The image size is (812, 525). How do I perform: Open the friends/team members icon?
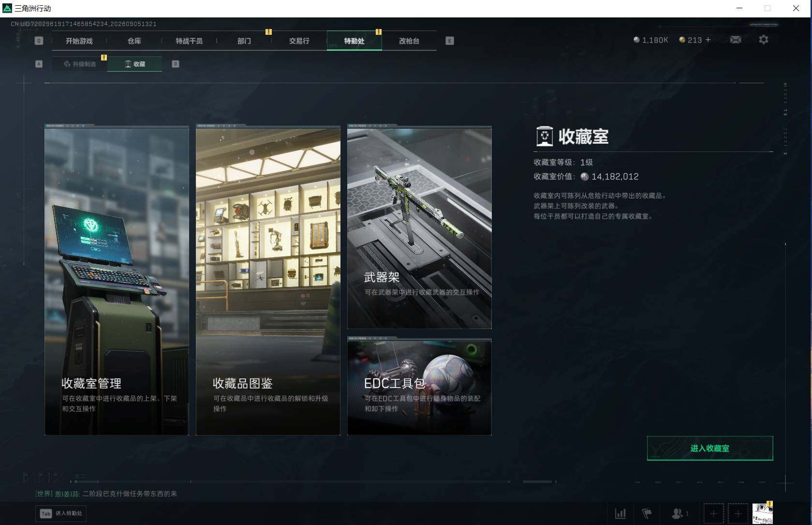coord(680,513)
